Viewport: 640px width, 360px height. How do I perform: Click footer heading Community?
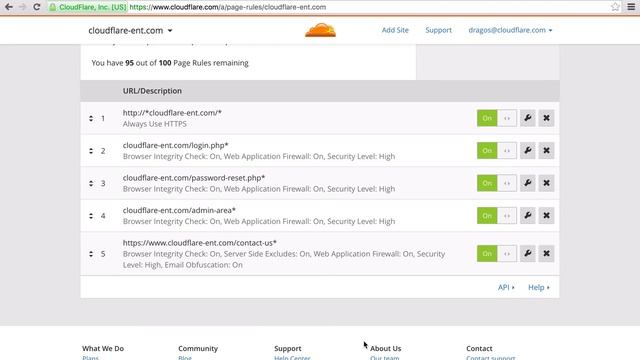point(198,349)
